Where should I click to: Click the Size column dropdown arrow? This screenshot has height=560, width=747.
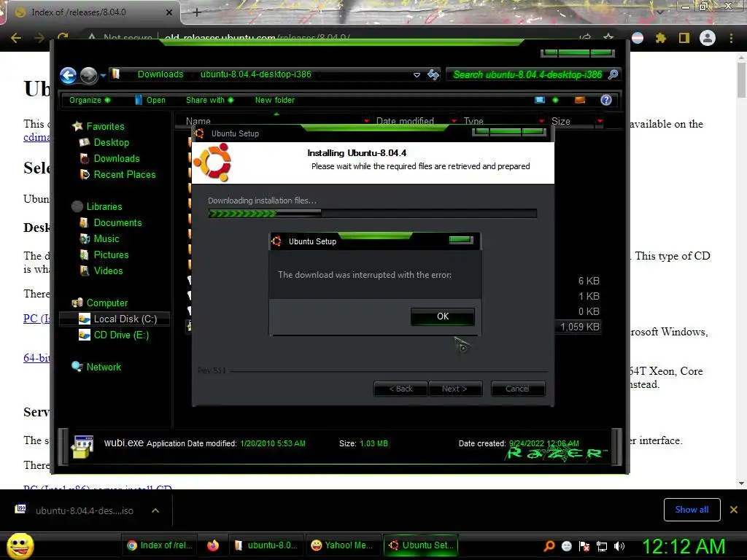[x=600, y=121]
